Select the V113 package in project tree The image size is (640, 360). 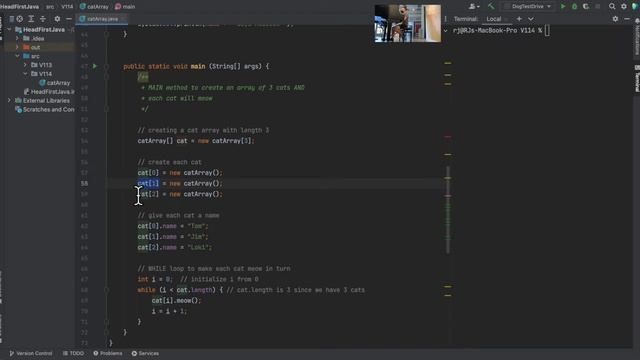coord(42,65)
